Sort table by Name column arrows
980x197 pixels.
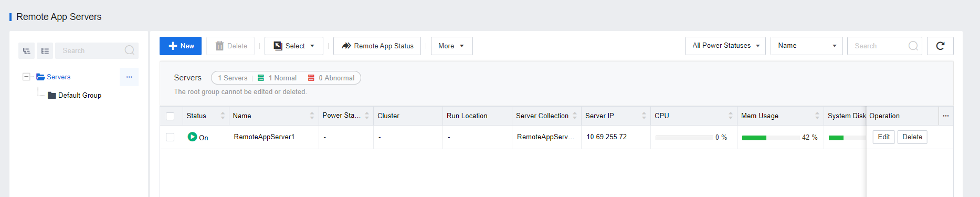coord(312,116)
